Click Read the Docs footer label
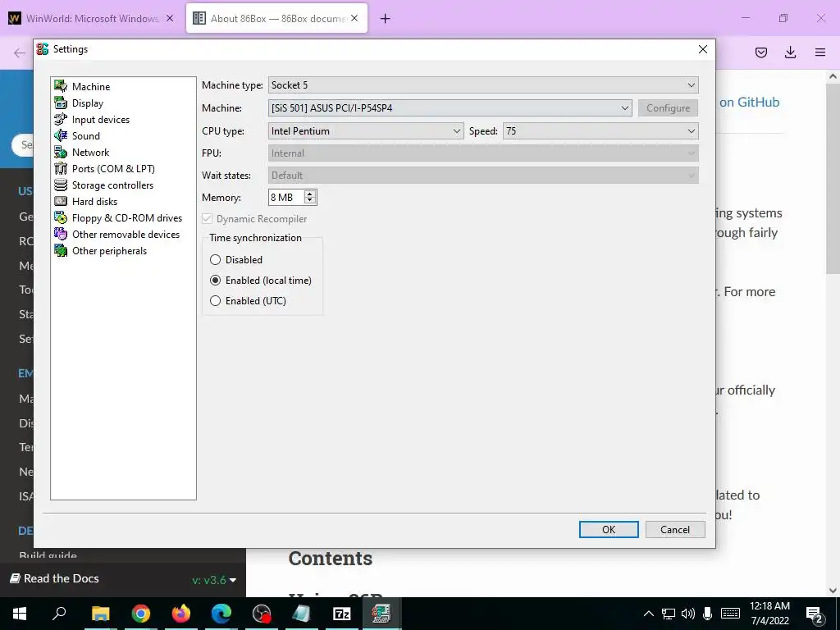 (x=55, y=578)
